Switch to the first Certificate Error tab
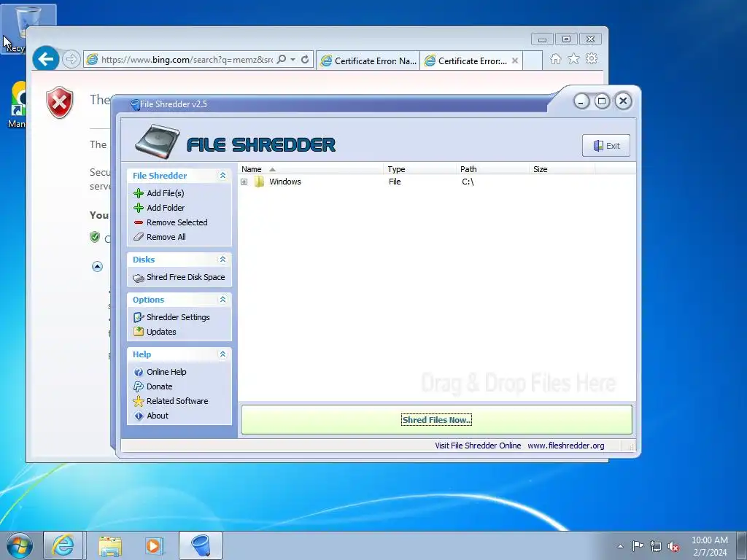The image size is (747, 560). [368, 61]
